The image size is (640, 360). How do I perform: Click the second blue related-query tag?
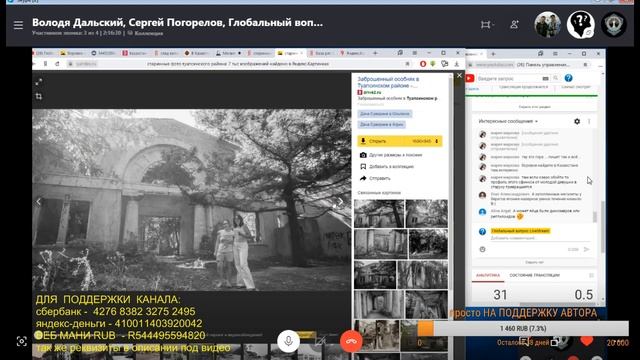(x=381, y=124)
